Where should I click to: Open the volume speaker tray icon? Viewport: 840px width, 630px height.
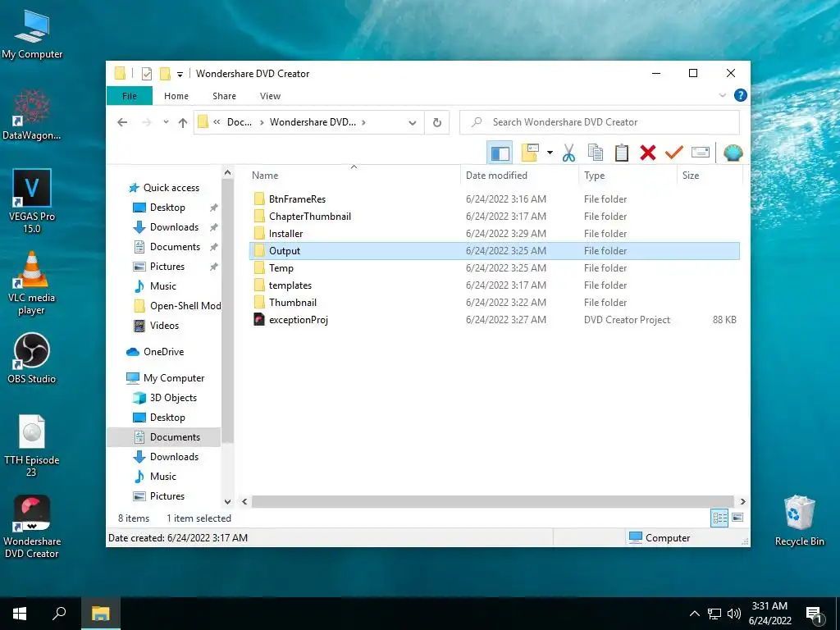734,614
